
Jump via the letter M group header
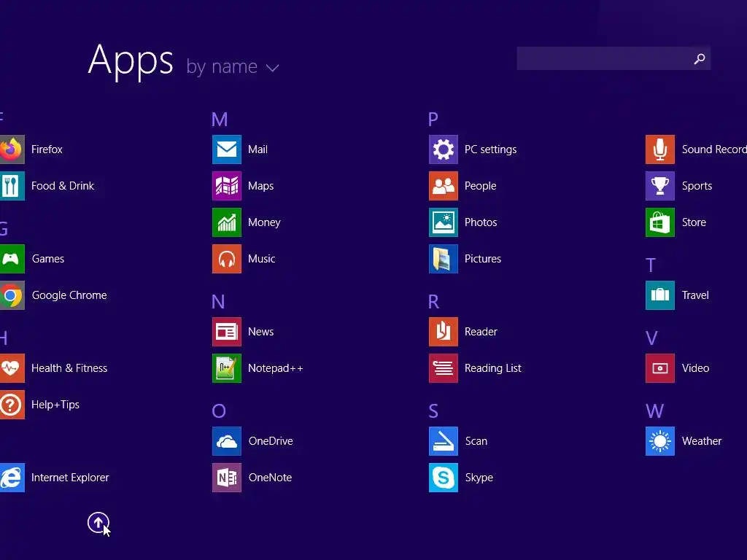[220, 119]
